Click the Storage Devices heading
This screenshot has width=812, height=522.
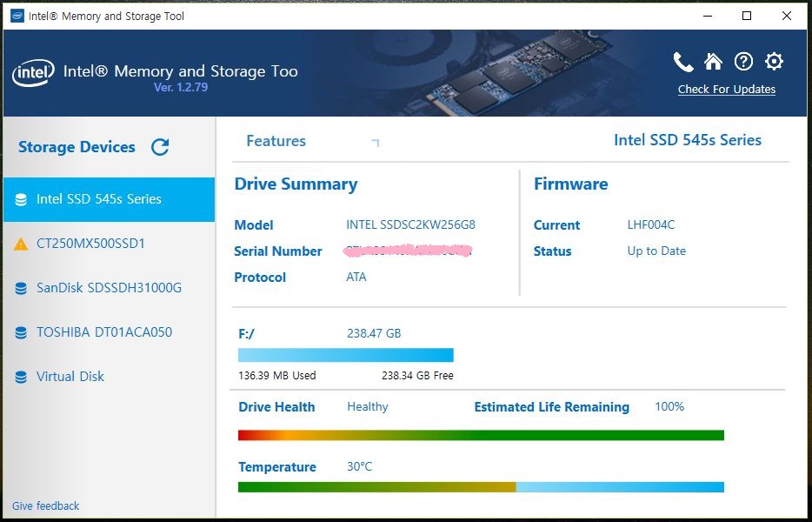(x=77, y=147)
